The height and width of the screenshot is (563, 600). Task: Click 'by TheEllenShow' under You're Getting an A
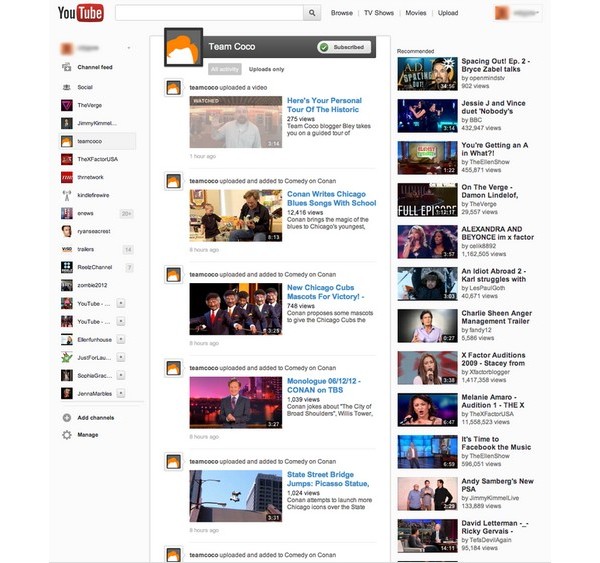pyautogui.click(x=485, y=162)
